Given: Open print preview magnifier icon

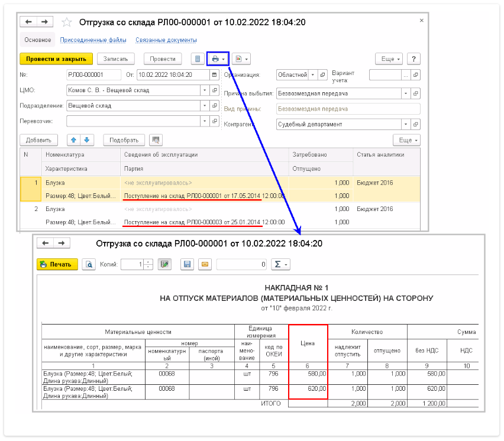Looking at the screenshot, I should coord(89,264).
